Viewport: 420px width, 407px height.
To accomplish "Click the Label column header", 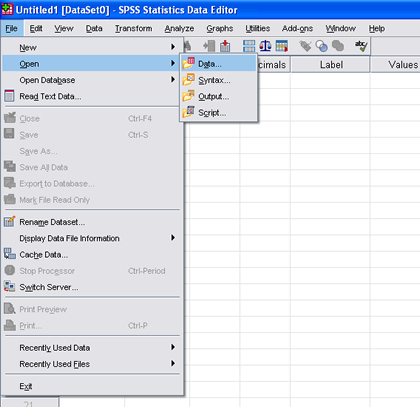I will tap(331, 65).
